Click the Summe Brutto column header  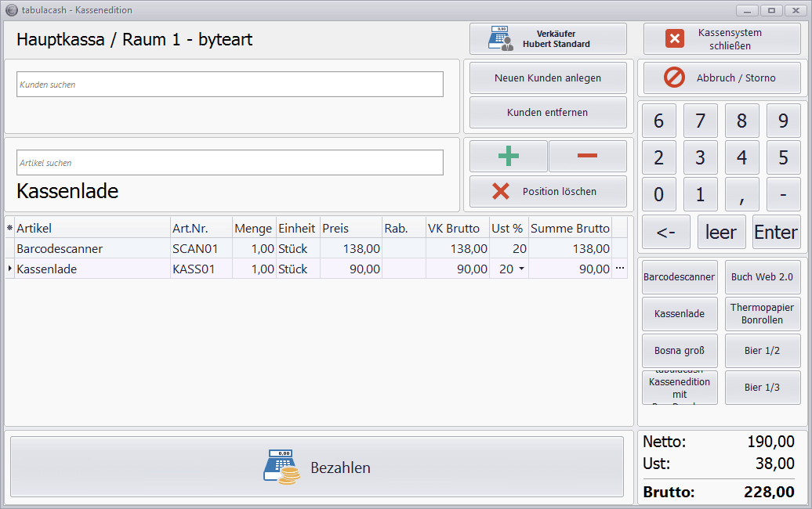coord(570,229)
